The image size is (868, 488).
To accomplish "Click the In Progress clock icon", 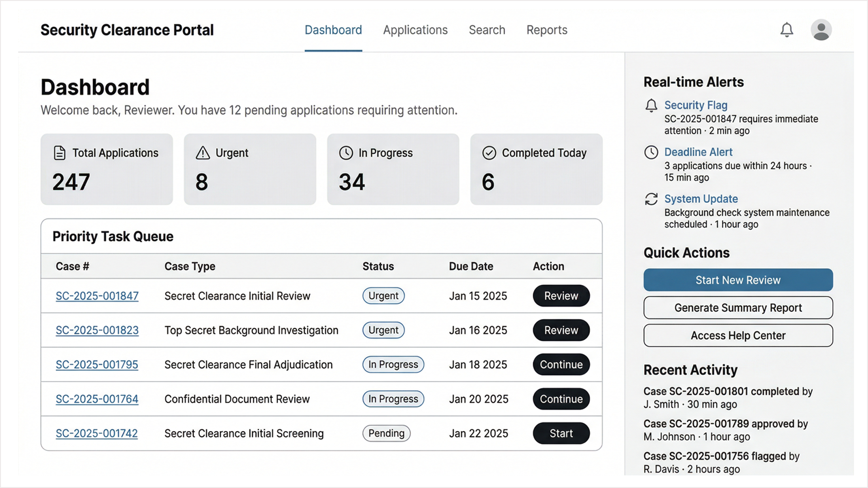I will pos(346,153).
